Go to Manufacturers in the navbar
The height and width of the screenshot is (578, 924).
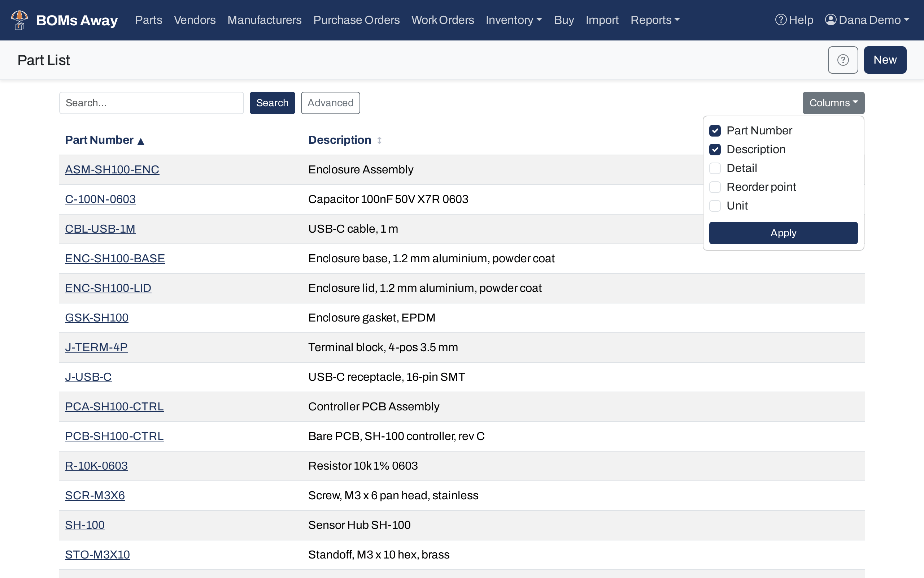coord(264,20)
